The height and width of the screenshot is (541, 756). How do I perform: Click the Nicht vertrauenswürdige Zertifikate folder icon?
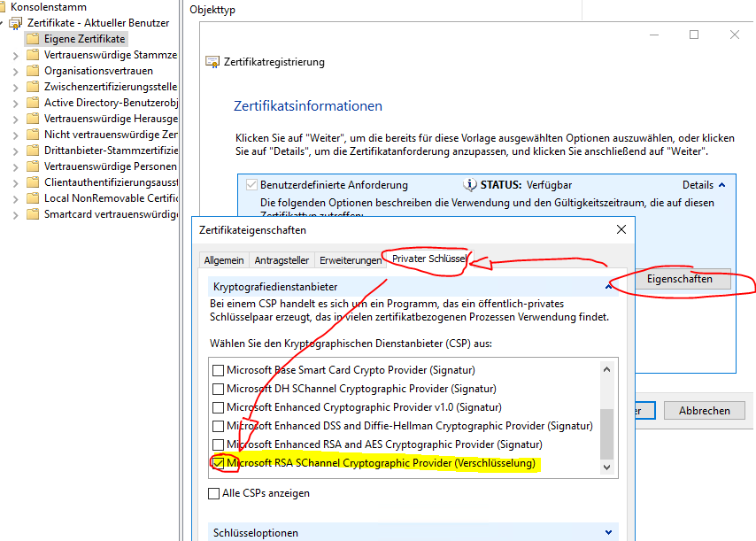coord(32,134)
